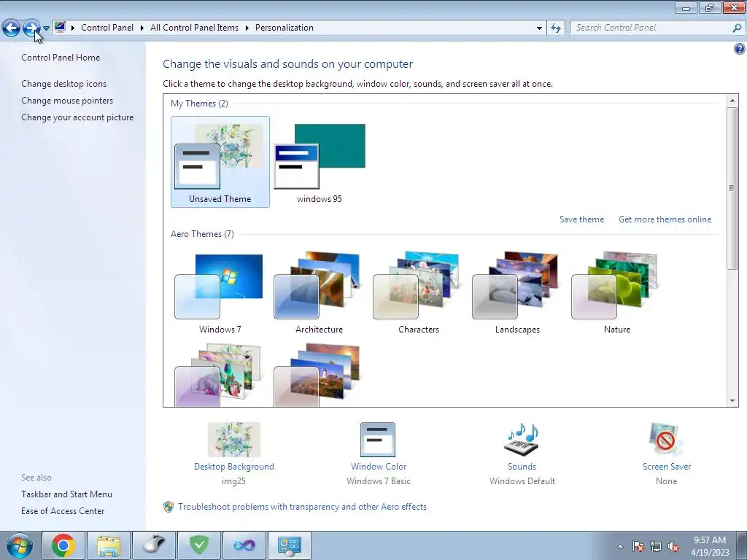This screenshot has width=747, height=560.
Task: Open Change desktop icons link
Action: pyautogui.click(x=64, y=84)
